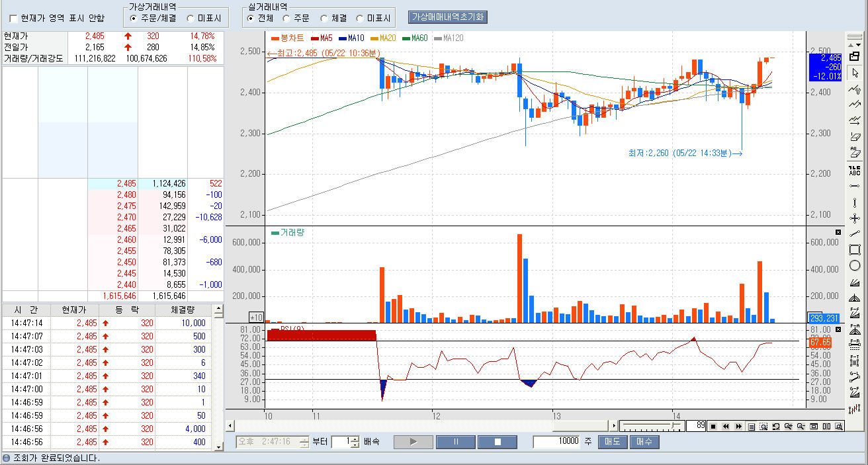Click the erase All tool icon
Image resolution: width=868 pixels, height=465 pixels.
click(854, 153)
